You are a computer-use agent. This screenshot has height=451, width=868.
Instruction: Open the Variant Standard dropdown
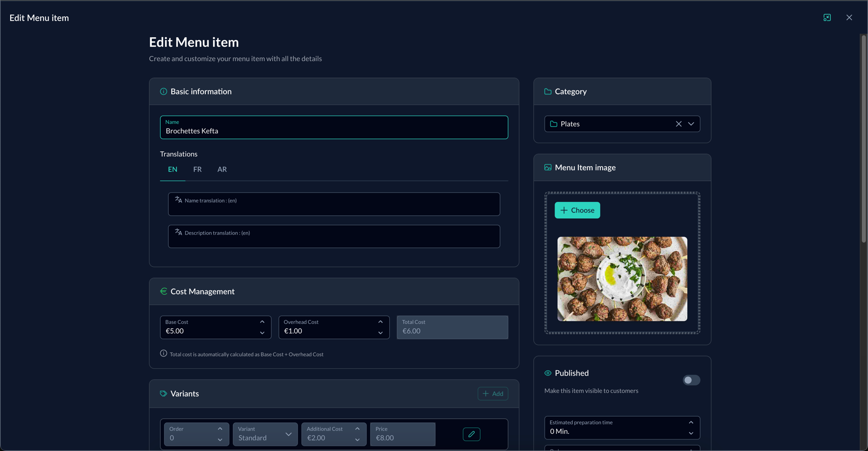pyautogui.click(x=265, y=434)
